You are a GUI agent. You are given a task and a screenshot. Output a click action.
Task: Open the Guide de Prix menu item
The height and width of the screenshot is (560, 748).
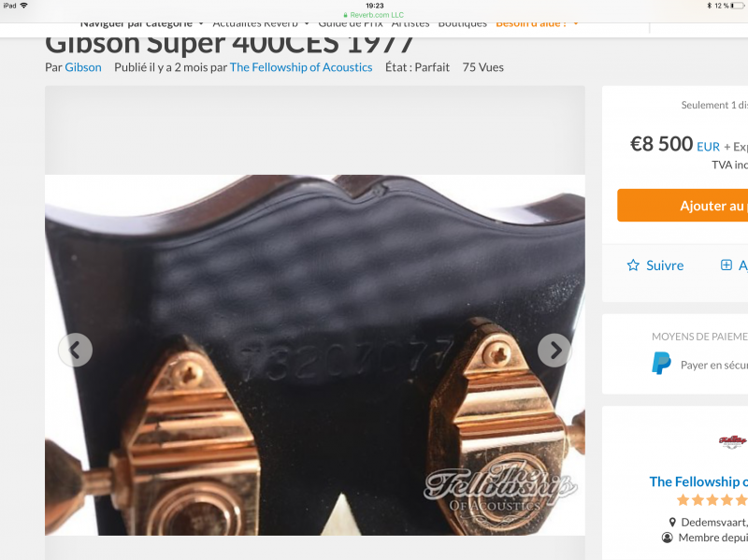(x=351, y=23)
